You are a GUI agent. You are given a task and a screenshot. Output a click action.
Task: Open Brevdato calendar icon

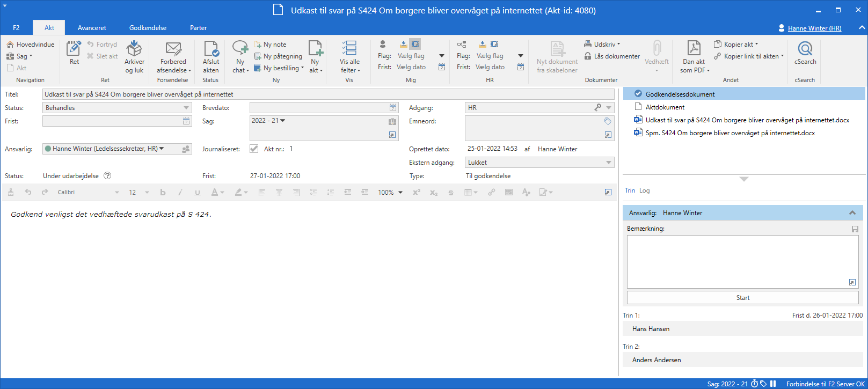[x=393, y=108]
